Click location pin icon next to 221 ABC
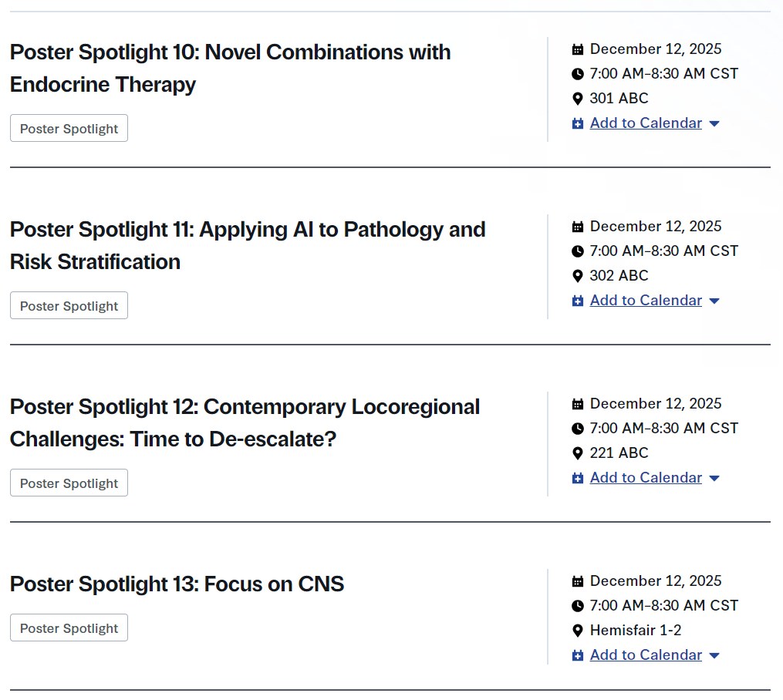Viewport: 783px width, 700px height. (x=578, y=453)
